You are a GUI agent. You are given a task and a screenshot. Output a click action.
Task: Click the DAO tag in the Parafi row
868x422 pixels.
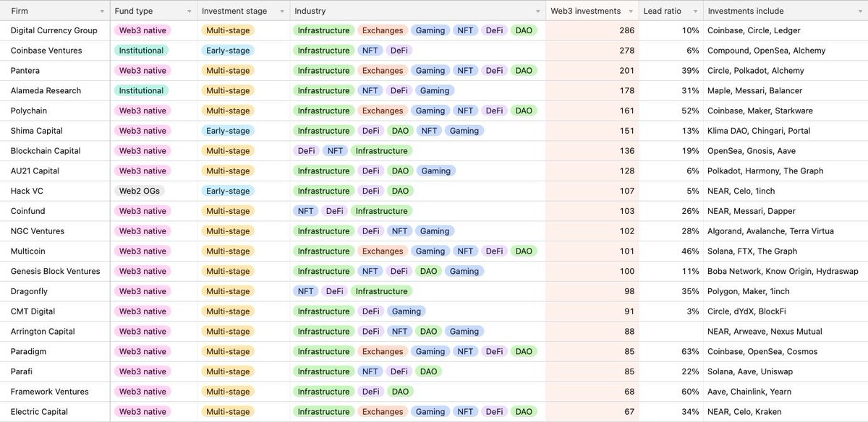(428, 371)
